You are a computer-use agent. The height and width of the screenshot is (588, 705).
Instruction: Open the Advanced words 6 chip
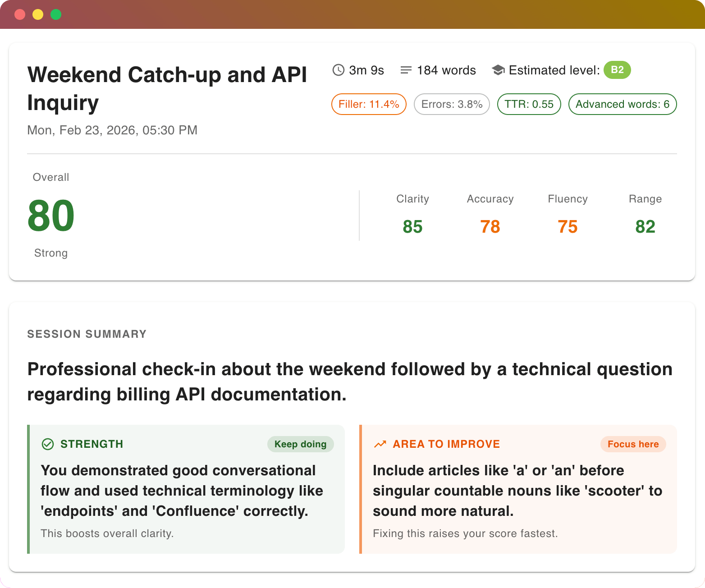click(x=623, y=104)
